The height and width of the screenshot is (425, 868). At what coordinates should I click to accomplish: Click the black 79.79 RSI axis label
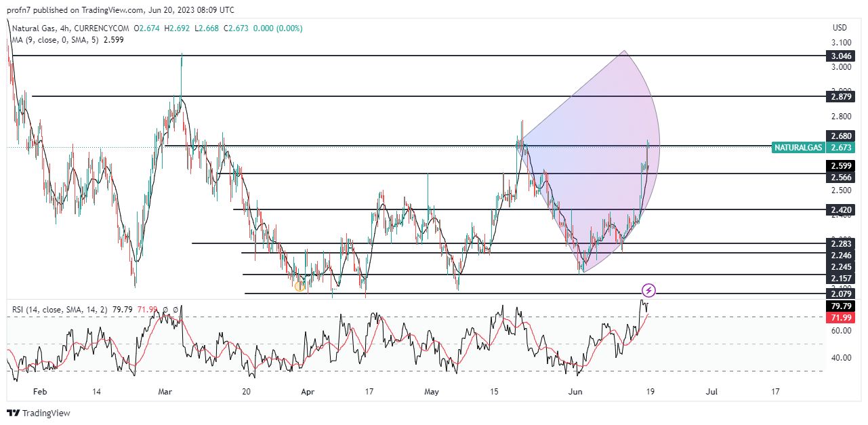click(x=841, y=306)
